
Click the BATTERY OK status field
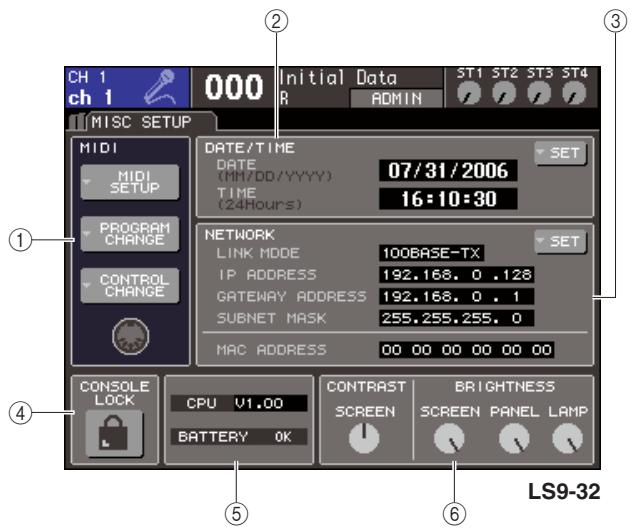[x=239, y=436]
